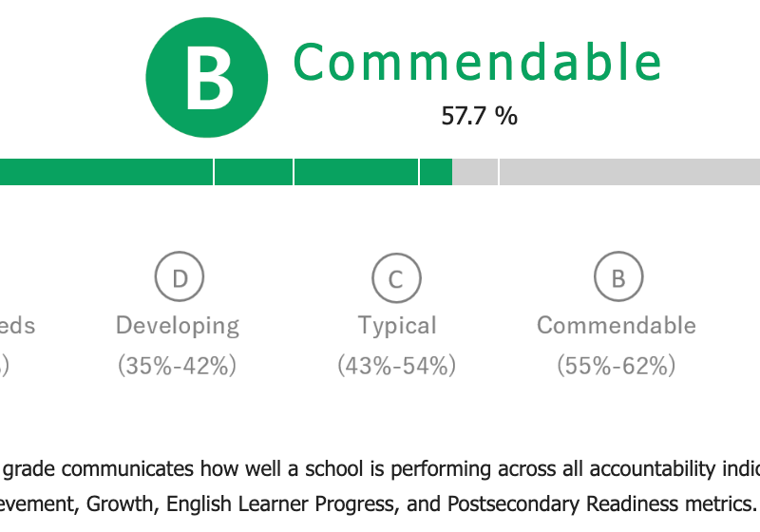The height and width of the screenshot is (532, 760).
Task: Click the long gray unfilled bar segment
Action: 630,172
